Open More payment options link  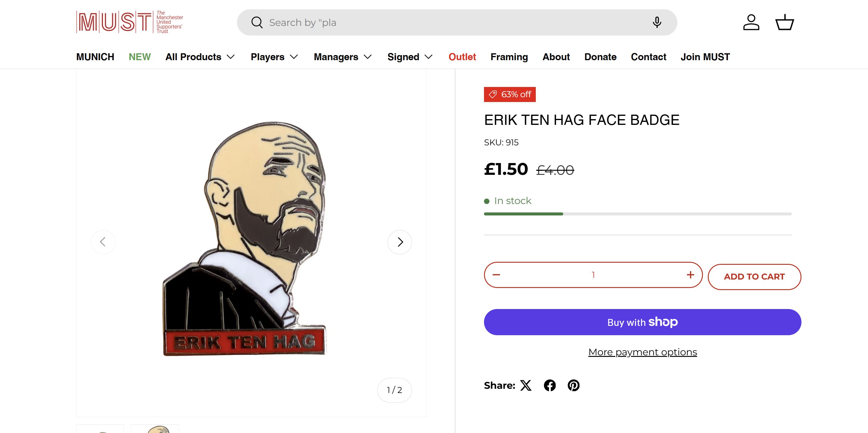(x=642, y=352)
